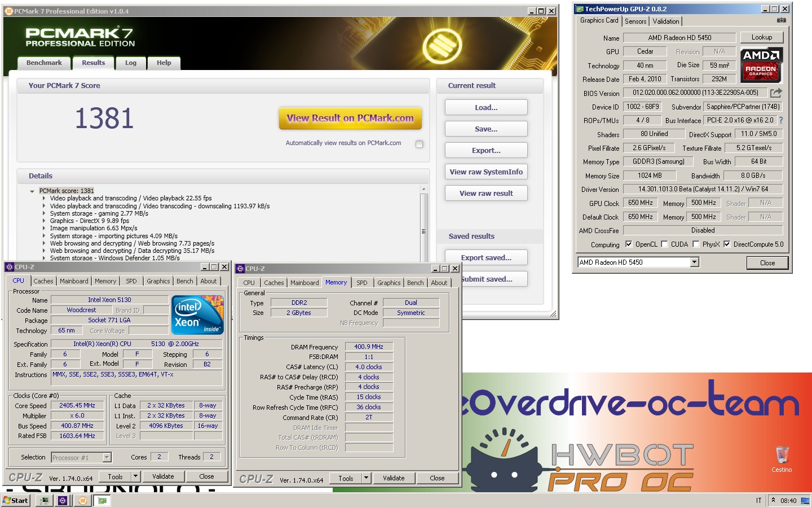Screen dimensions: 812x508
Task: Click View raw result button
Action: (486, 193)
